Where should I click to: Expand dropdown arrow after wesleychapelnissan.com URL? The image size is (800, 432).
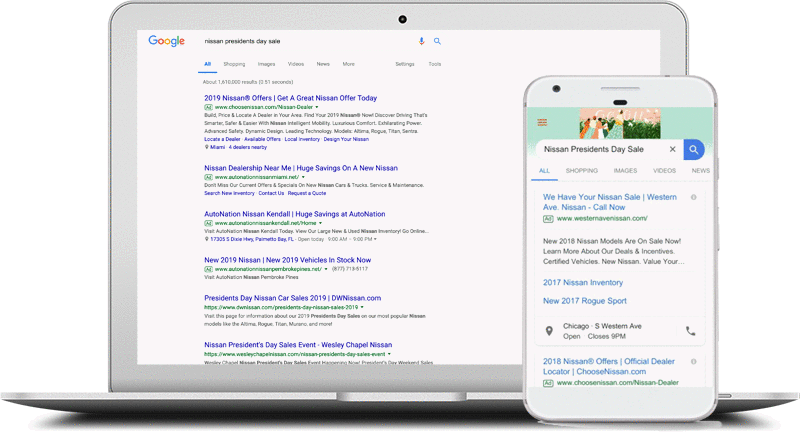pyautogui.click(x=389, y=354)
